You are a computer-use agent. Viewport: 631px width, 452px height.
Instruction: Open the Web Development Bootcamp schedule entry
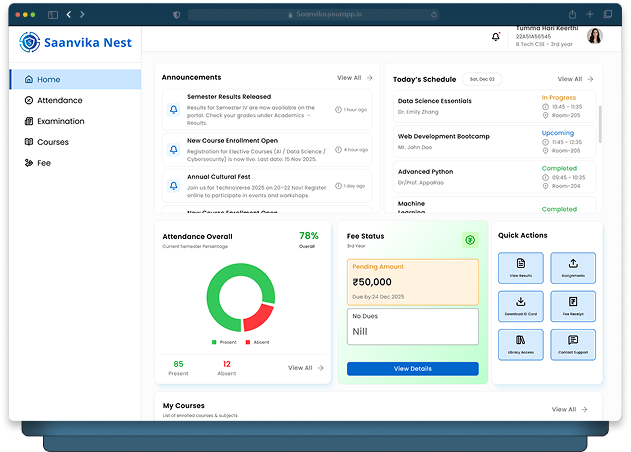[495, 142]
